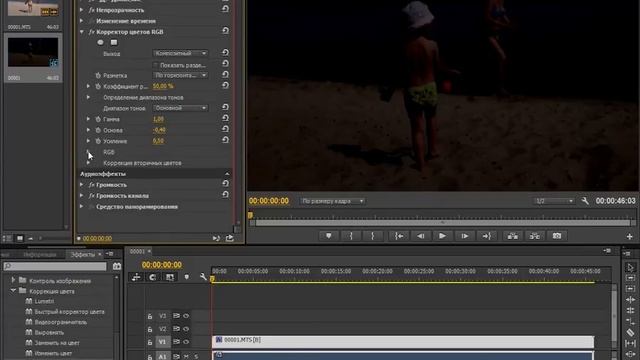Step forward one frame
The height and width of the screenshot is (360, 640).
[x=464, y=236]
